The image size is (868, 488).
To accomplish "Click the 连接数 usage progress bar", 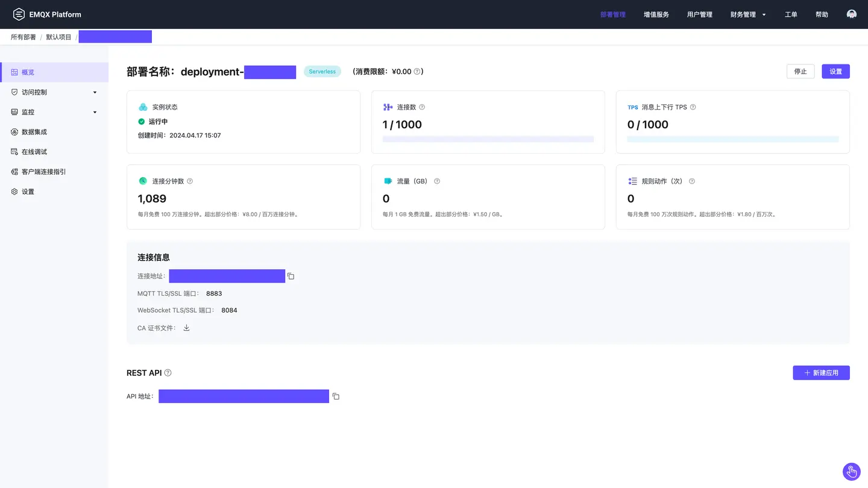I will click(x=488, y=139).
